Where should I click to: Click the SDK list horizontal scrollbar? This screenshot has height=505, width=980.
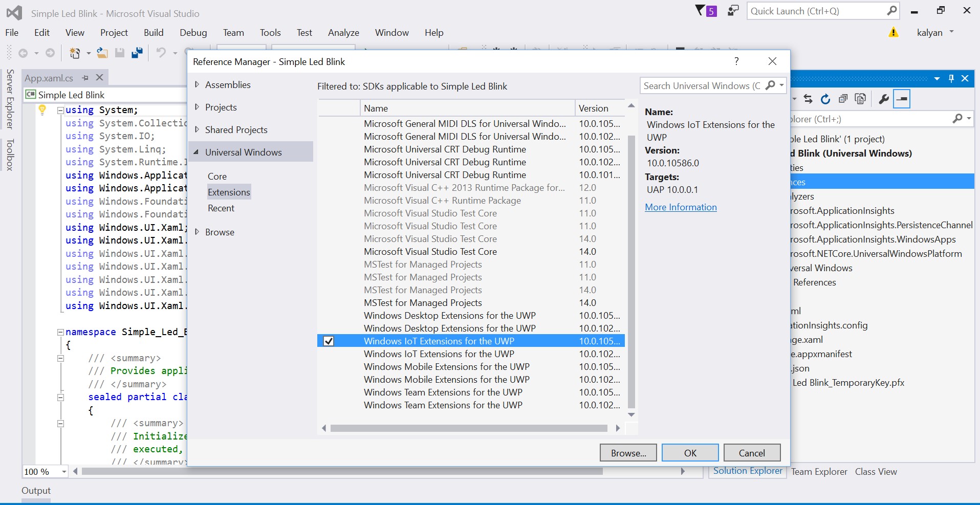(x=469, y=428)
